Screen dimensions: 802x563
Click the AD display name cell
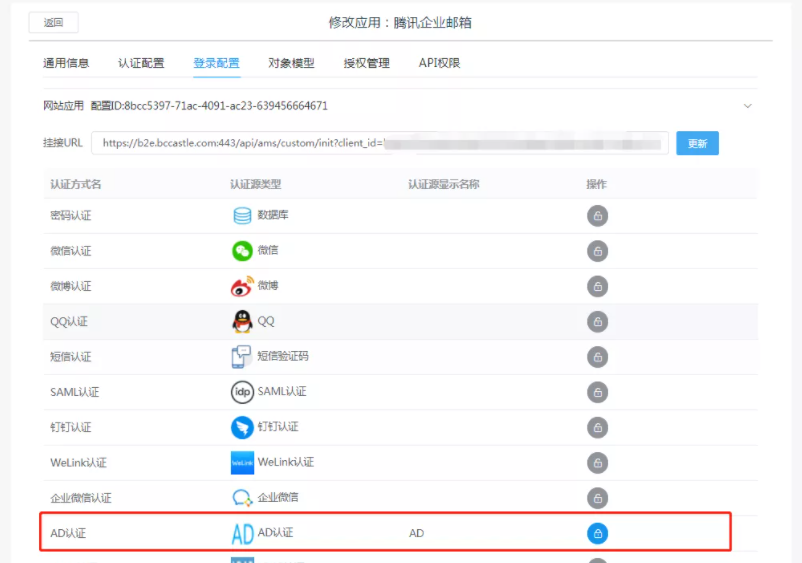[x=416, y=533]
